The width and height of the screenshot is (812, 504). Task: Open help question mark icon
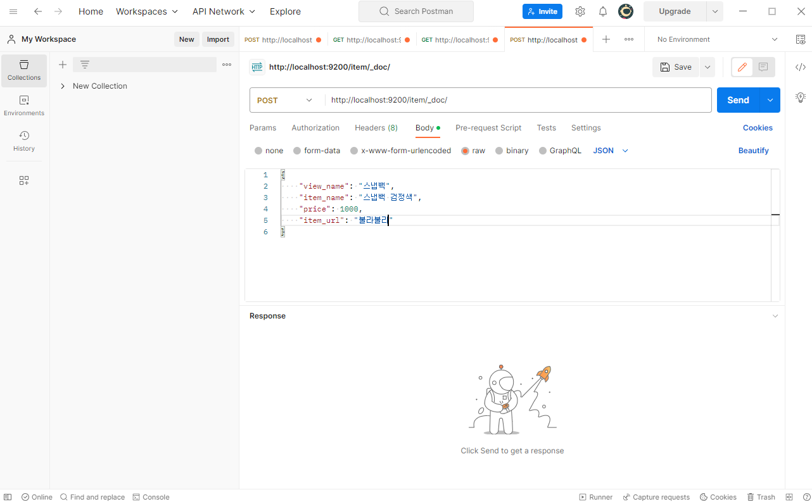pyautogui.click(x=806, y=497)
